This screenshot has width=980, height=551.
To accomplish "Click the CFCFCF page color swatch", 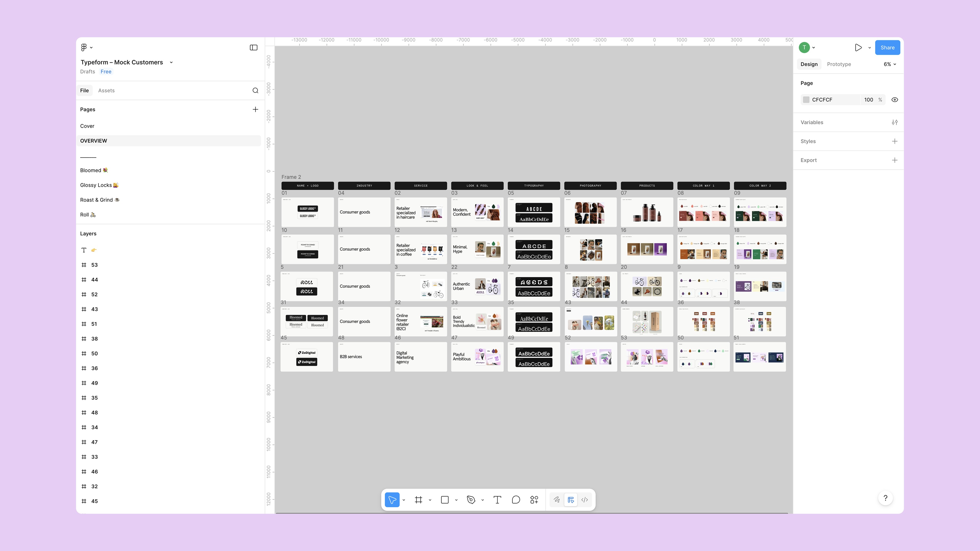I will pyautogui.click(x=806, y=100).
